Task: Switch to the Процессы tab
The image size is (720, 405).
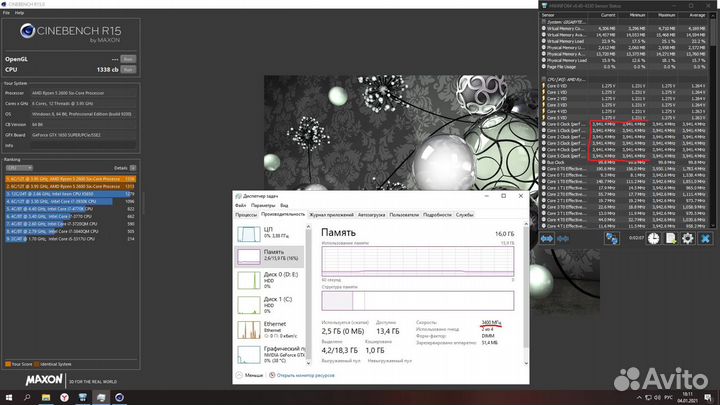Action: [x=246, y=214]
